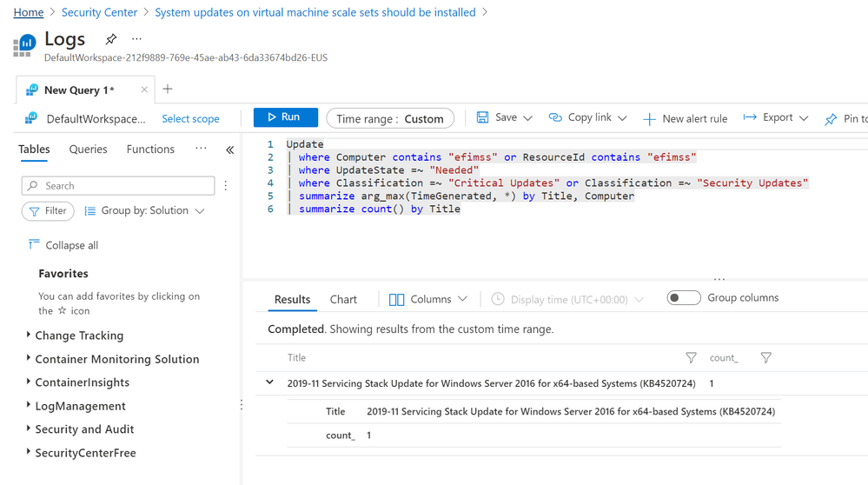Viewport: 868px width, 485px height.
Task: Click the Copy link chain icon
Action: (555, 117)
